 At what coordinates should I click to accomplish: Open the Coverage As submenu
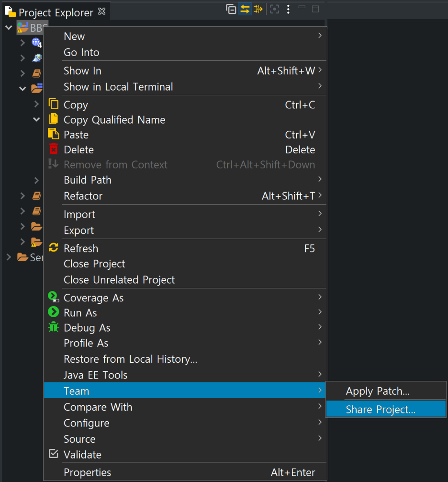[185, 298]
